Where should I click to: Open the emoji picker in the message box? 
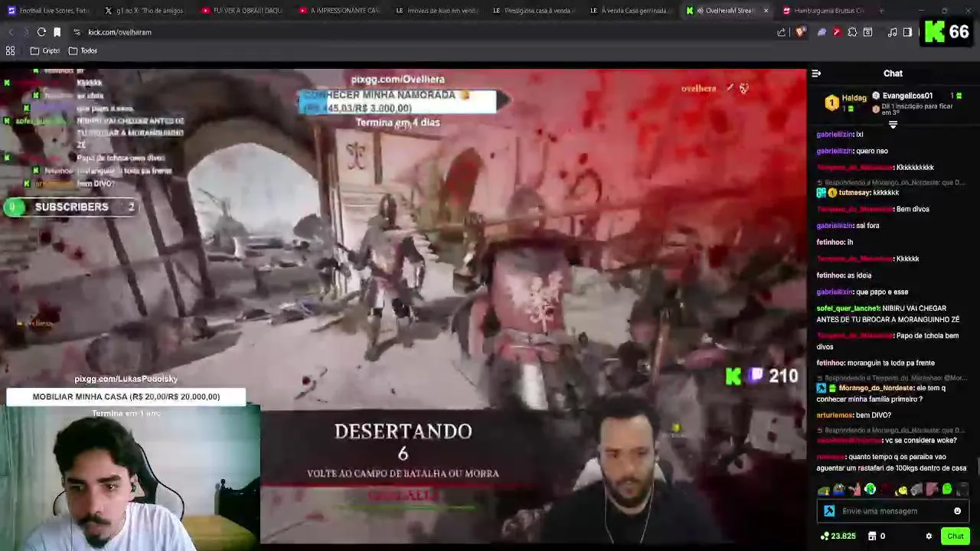pyautogui.click(x=957, y=511)
